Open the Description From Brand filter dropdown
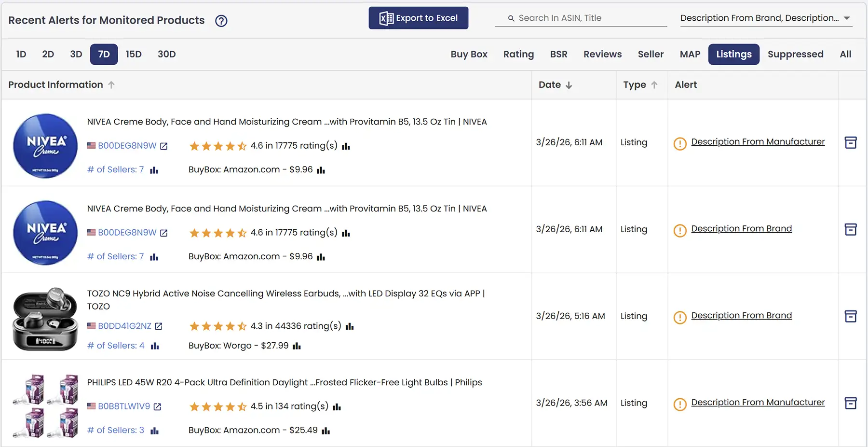Viewport: 868px width, 447px height. 766,18
